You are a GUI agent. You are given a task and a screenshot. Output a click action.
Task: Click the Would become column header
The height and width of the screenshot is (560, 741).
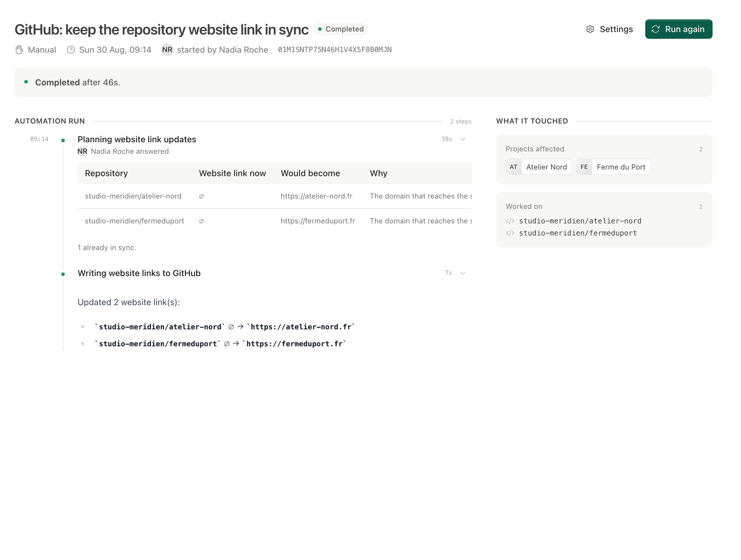(310, 173)
